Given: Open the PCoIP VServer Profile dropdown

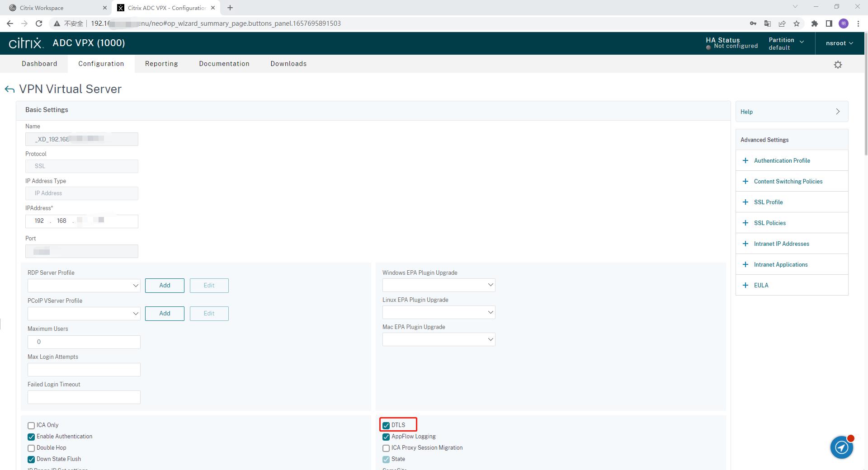Looking at the screenshot, I should [84, 314].
